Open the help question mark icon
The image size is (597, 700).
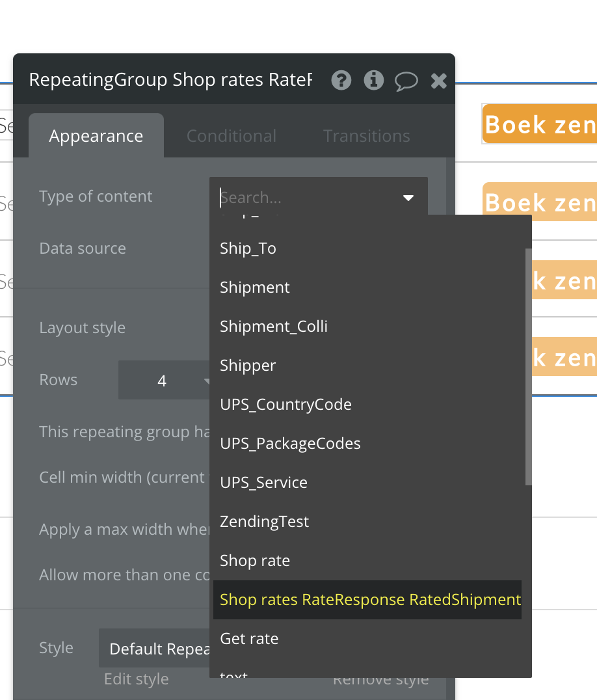[x=341, y=80]
